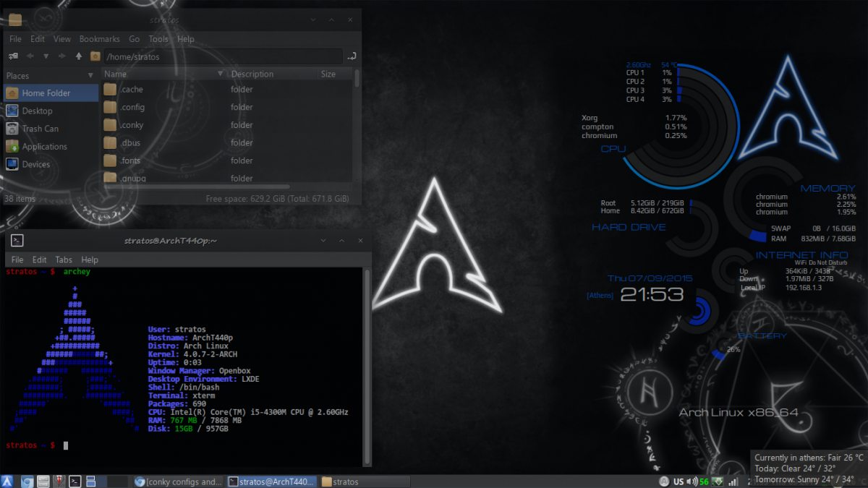This screenshot has height=488, width=868.
Task: Open Help menu in terminal
Action: [90, 260]
